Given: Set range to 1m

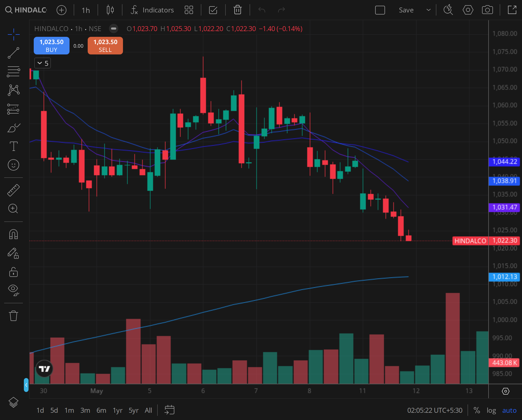Looking at the screenshot, I should 69,410.
